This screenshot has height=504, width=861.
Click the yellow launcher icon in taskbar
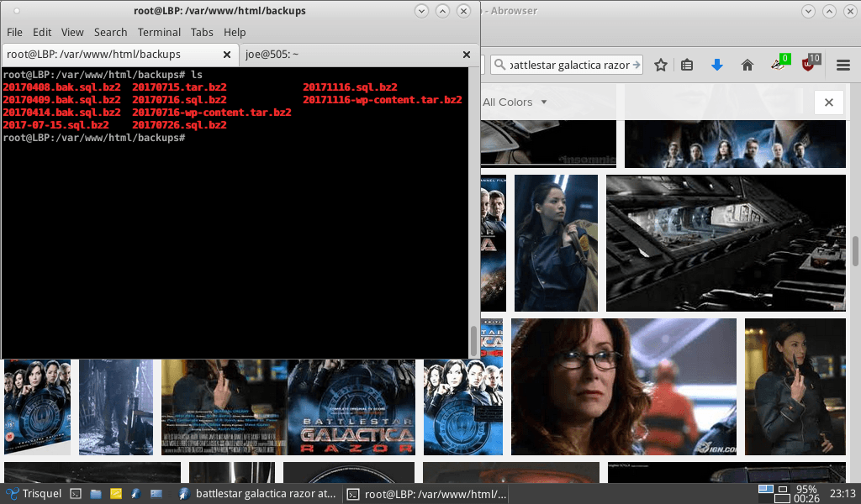point(116,494)
